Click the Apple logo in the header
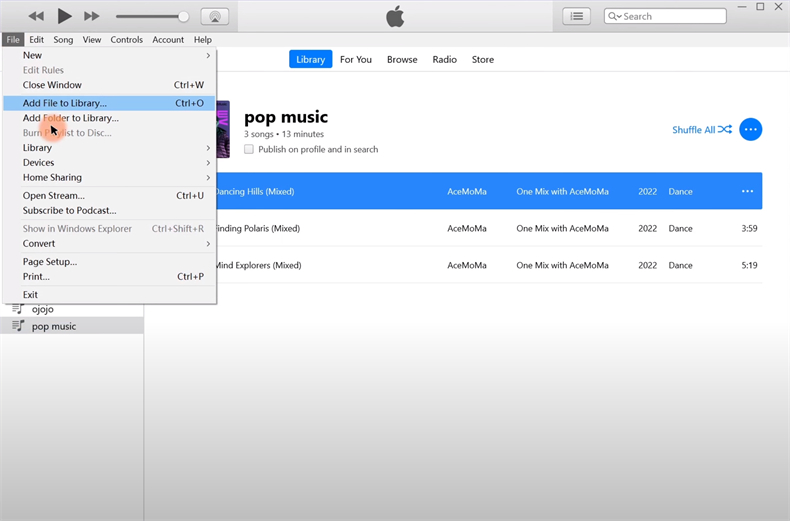This screenshot has height=521, width=790. point(395,17)
